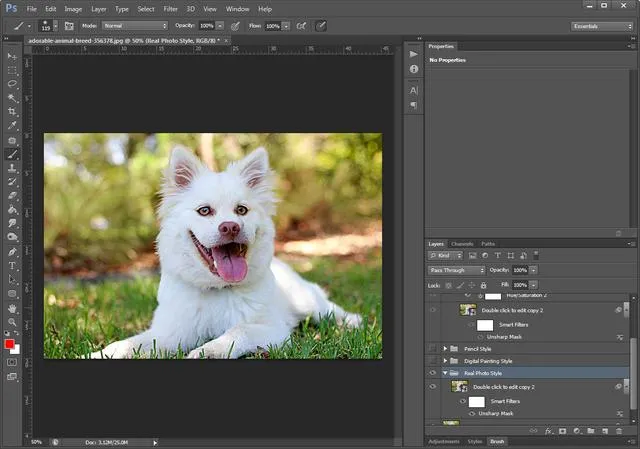Viewport: 640px width, 449px height.
Task: Enable the airbrush option icon
Action: click(301, 26)
